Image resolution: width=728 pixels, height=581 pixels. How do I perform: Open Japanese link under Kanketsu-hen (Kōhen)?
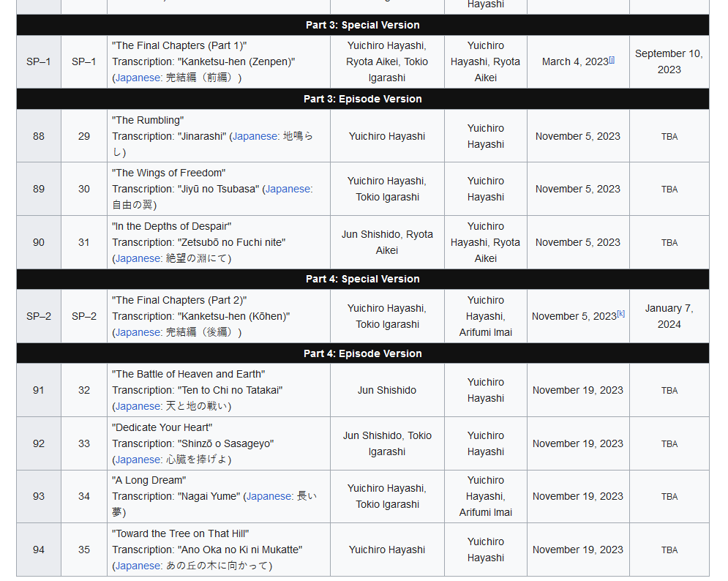tap(138, 332)
